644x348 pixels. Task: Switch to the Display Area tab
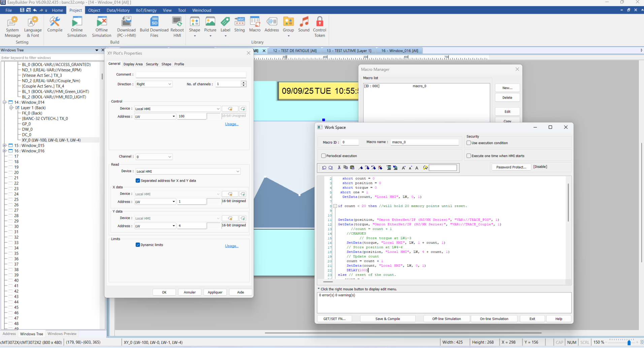point(133,64)
